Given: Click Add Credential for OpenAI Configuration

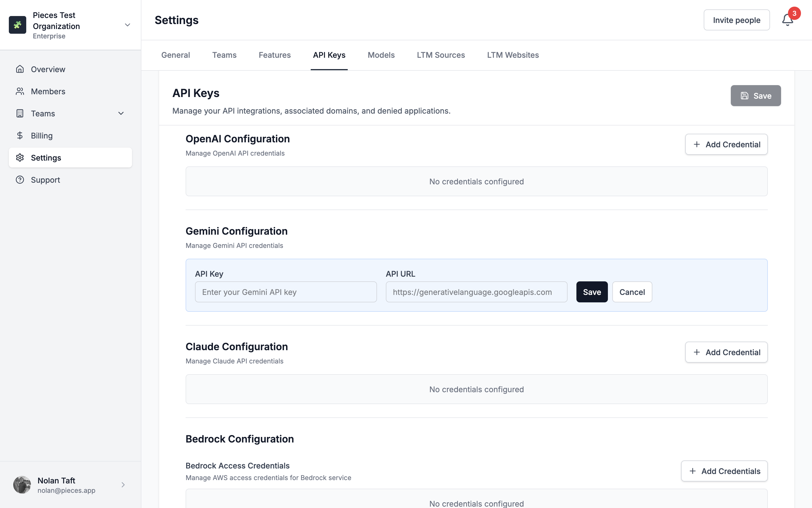Looking at the screenshot, I should pos(726,145).
